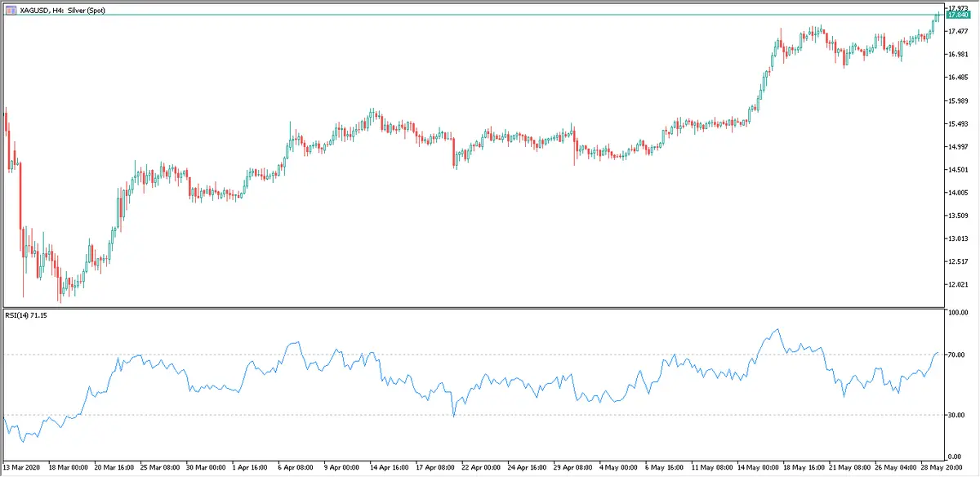Select the highlighted 17.840 current price tag
Image resolution: width=980 pixels, height=477 pixels.
coord(957,15)
